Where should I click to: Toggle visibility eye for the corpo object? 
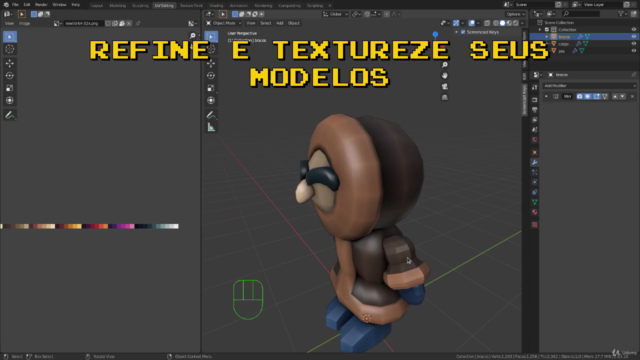(x=633, y=44)
